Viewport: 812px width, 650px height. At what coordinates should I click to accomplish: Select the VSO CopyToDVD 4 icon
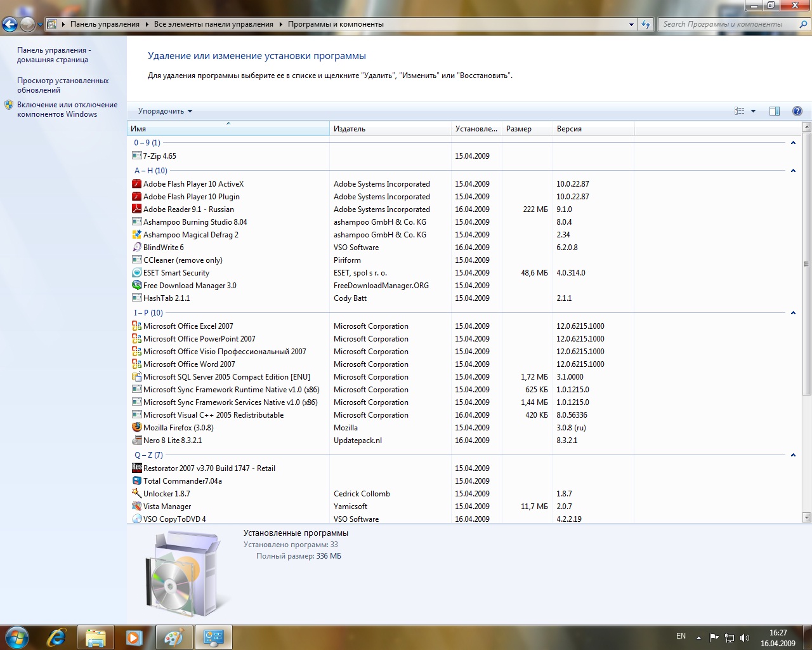point(136,519)
